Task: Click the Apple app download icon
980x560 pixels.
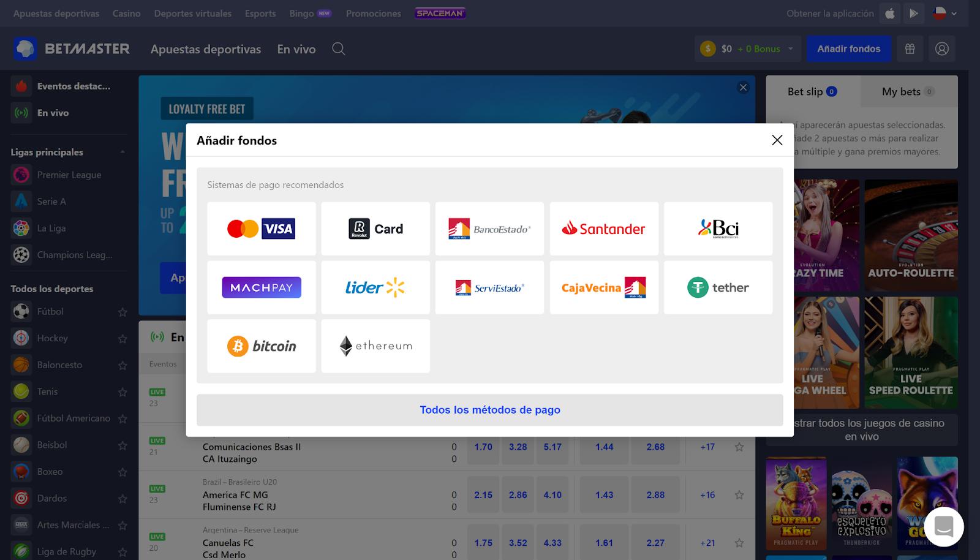Action: pyautogui.click(x=890, y=13)
